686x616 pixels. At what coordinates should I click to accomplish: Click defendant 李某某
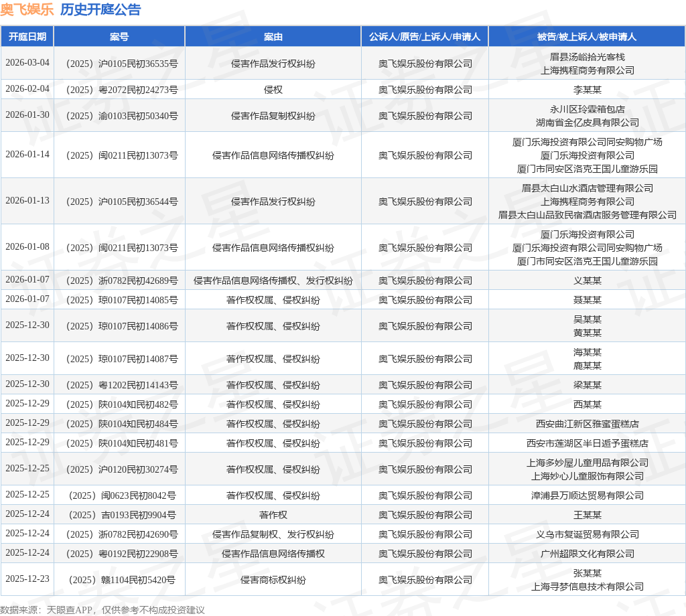click(x=587, y=90)
